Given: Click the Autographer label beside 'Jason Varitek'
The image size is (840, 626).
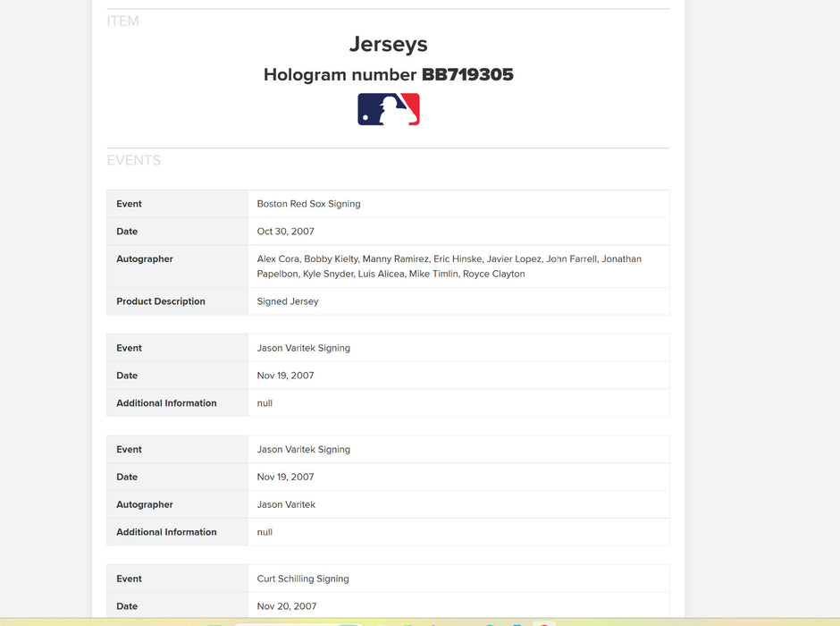Looking at the screenshot, I should pos(145,504).
